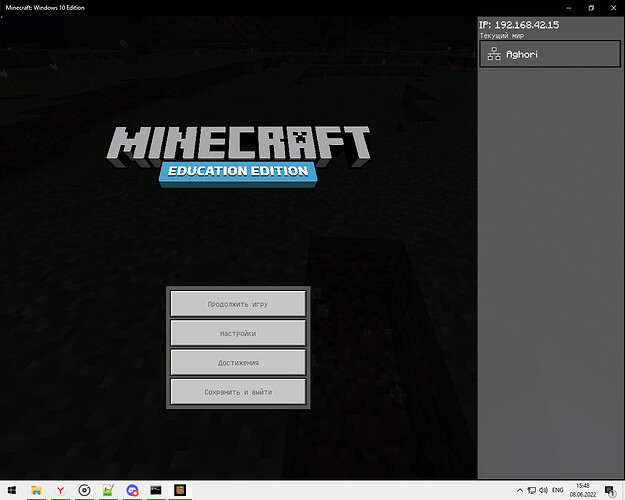The width and height of the screenshot is (625, 500).
Task: Open File Explorer from the taskbar
Action: [36, 490]
